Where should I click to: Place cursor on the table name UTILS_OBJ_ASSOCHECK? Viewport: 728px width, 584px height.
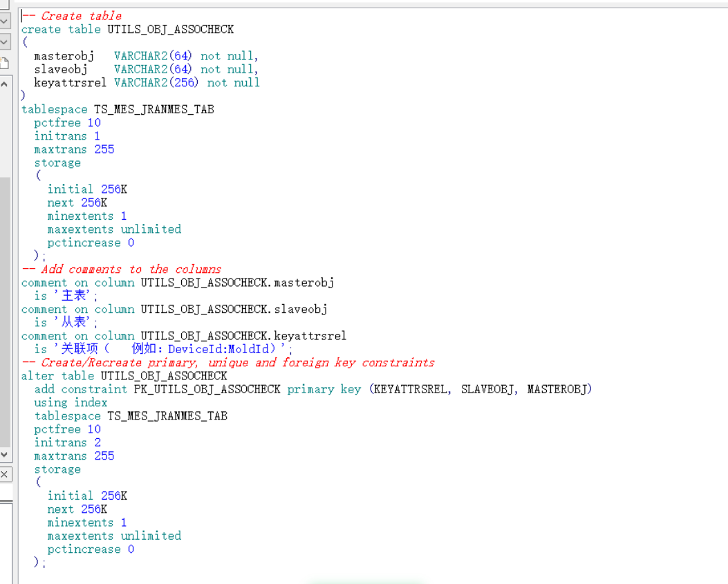171,29
